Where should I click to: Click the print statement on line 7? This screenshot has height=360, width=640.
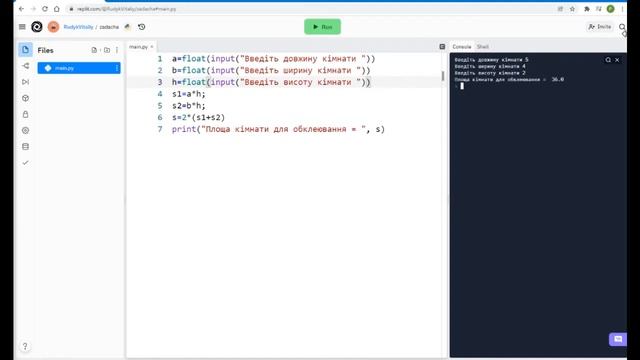tap(278, 129)
